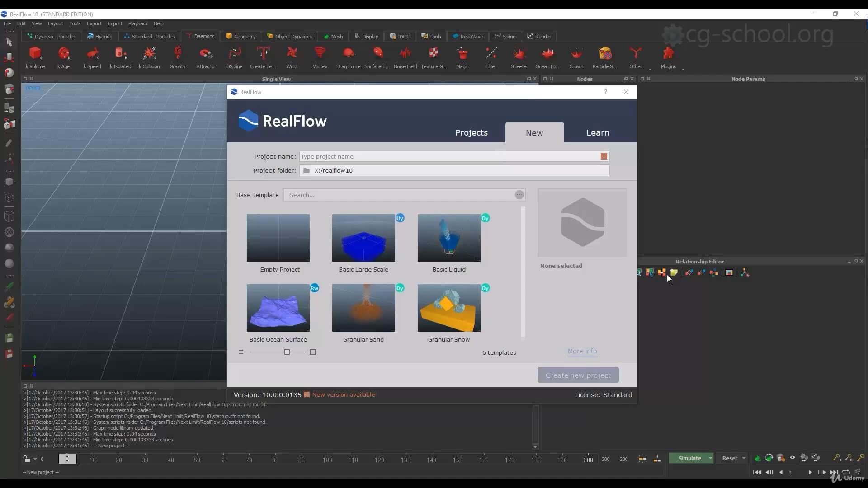Click the dialog help question mark
868x488 pixels.
pyautogui.click(x=606, y=92)
